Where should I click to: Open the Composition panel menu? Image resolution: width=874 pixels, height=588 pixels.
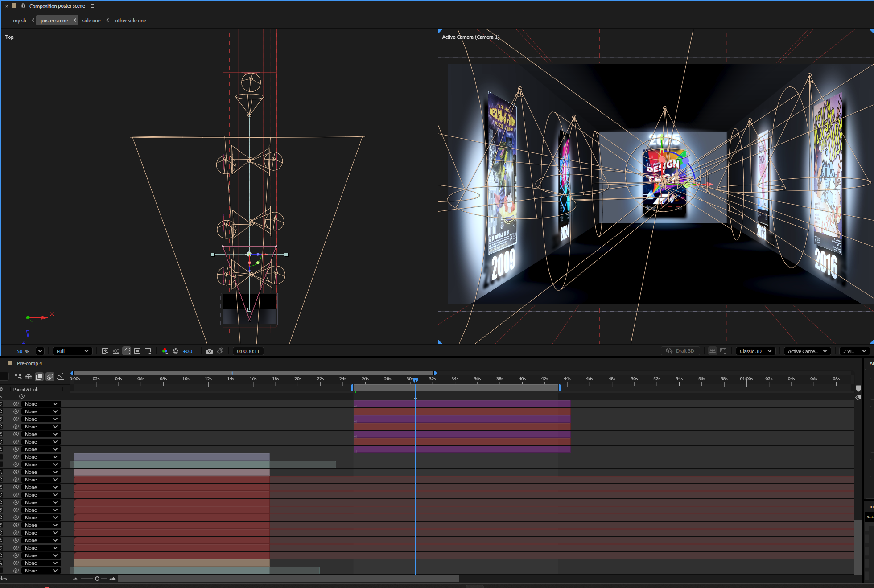click(x=92, y=6)
